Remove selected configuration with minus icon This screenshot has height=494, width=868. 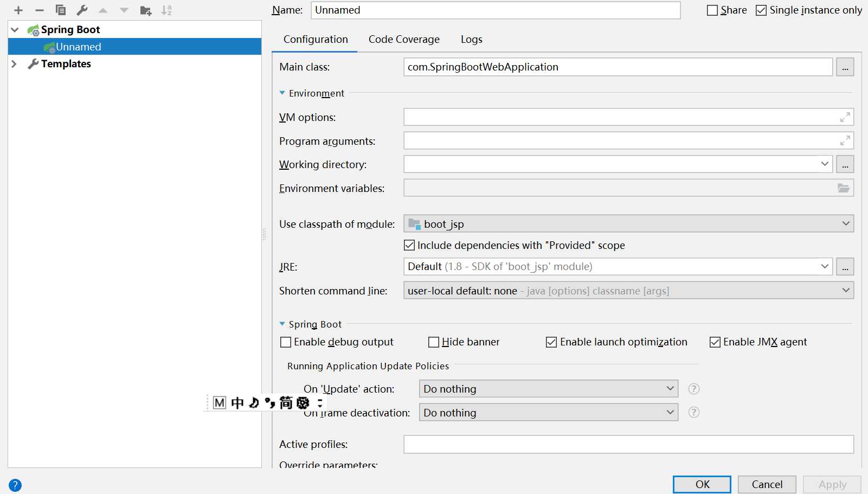point(40,10)
